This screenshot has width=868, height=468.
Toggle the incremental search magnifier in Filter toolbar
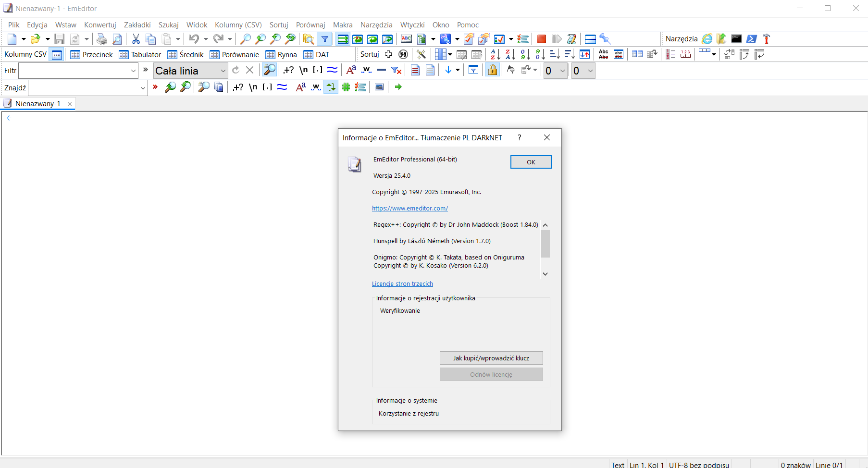(x=270, y=70)
